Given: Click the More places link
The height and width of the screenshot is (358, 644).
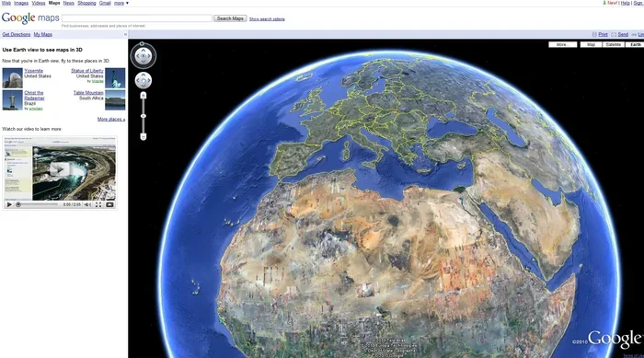Looking at the screenshot, I should pos(111,120).
